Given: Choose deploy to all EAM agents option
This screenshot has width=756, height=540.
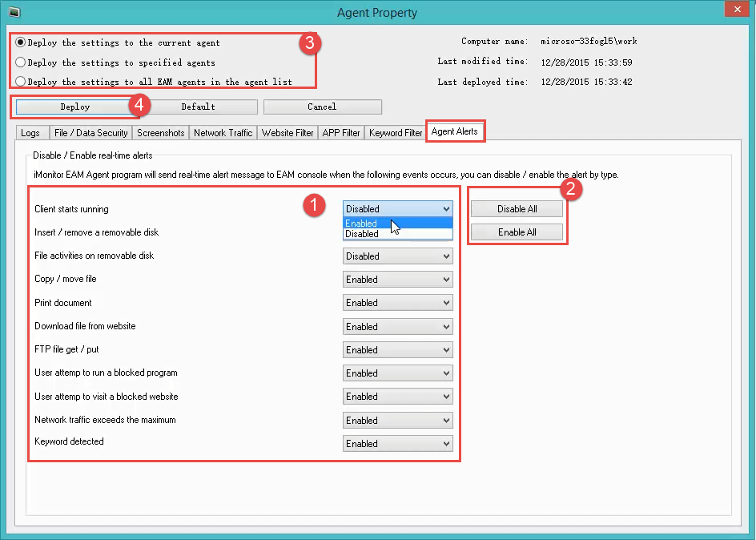Looking at the screenshot, I should click(x=21, y=81).
